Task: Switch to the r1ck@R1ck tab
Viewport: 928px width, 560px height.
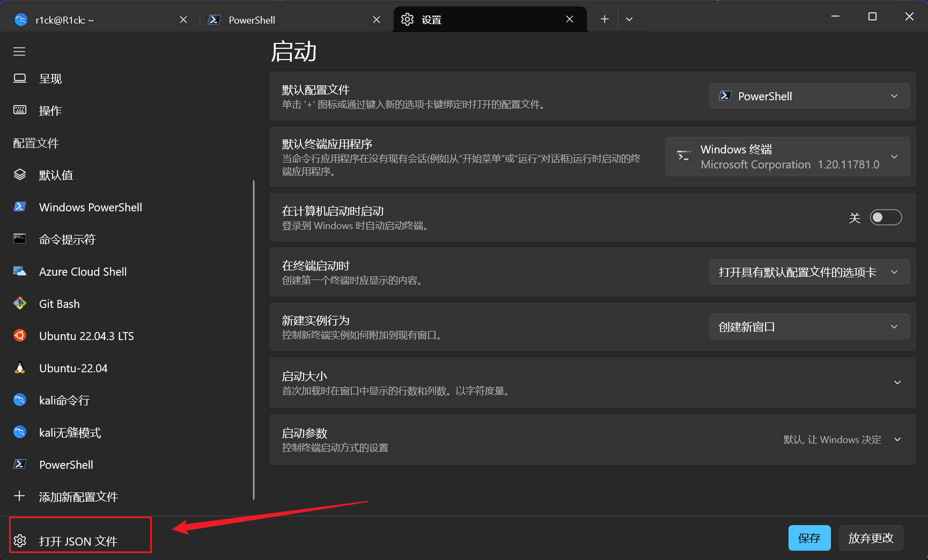Action: coord(97,20)
